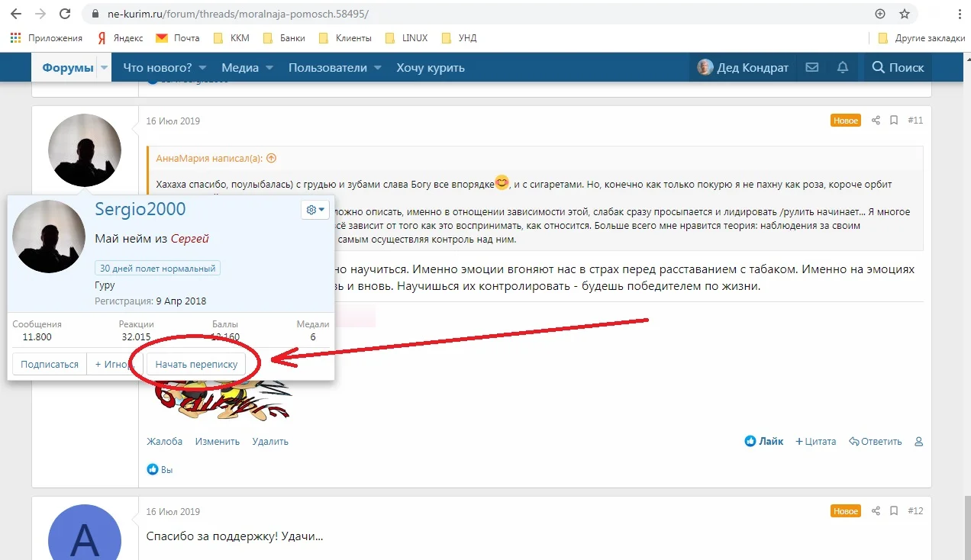Click the Медали 6 count
The image size is (971, 560).
point(313,330)
